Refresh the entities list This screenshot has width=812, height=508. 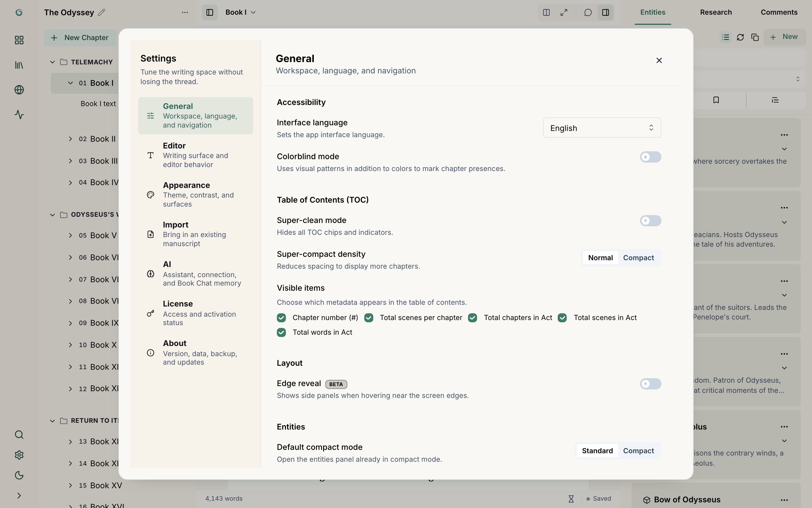(741, 37)
